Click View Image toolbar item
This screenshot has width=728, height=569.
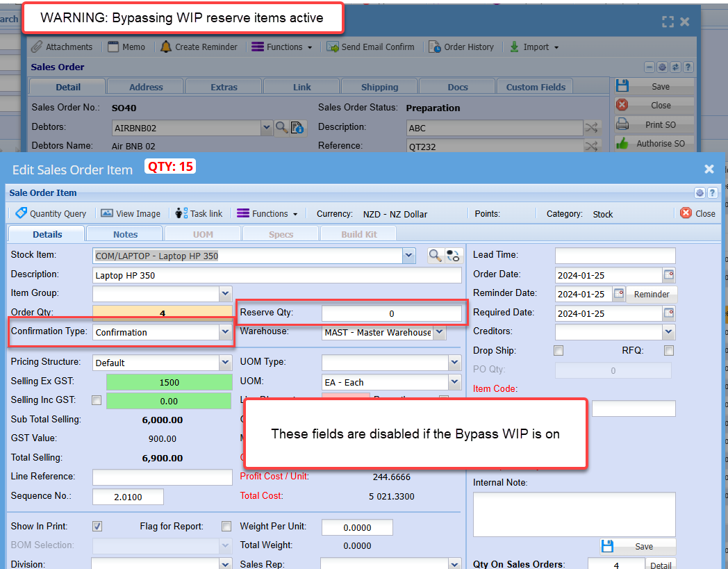coord(131,213)
